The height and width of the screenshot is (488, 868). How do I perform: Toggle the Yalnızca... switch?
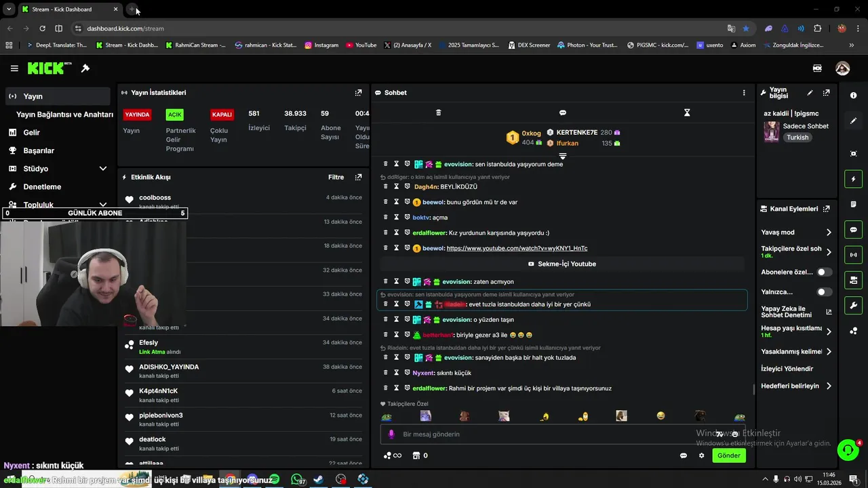pyautogui.click(x=824, y=292)
